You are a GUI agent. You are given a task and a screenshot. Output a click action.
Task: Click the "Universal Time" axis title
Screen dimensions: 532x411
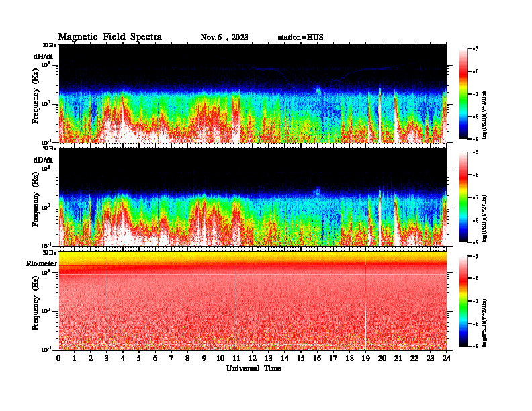pos(253,368)
